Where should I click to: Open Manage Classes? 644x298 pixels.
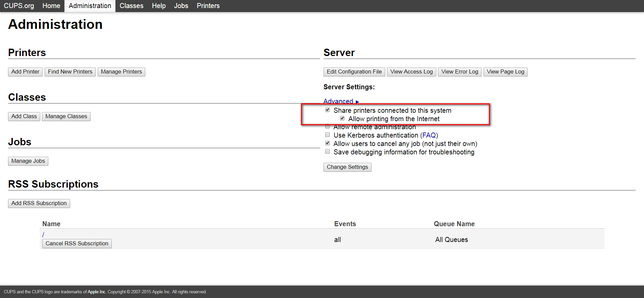tap(66, 116)
